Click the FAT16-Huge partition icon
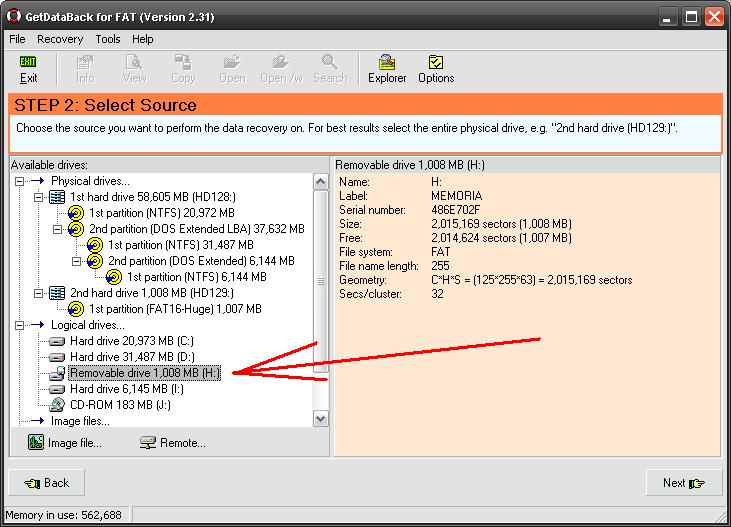731x527 pixels. coord(76,309)
